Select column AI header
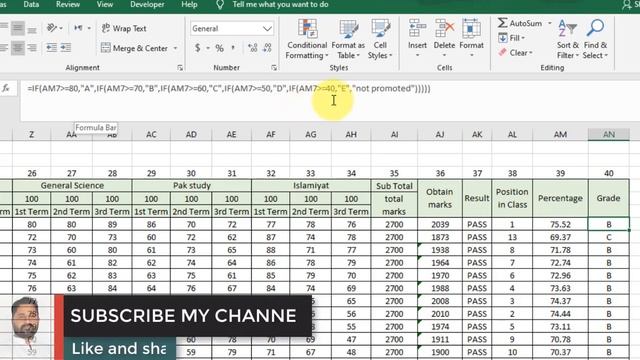The image size is (640, 360). pos(394,134)
